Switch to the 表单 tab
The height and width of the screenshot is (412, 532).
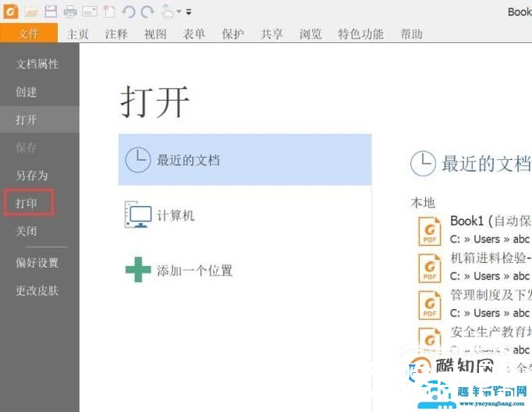pyautogui.click(x=194, y=34)
